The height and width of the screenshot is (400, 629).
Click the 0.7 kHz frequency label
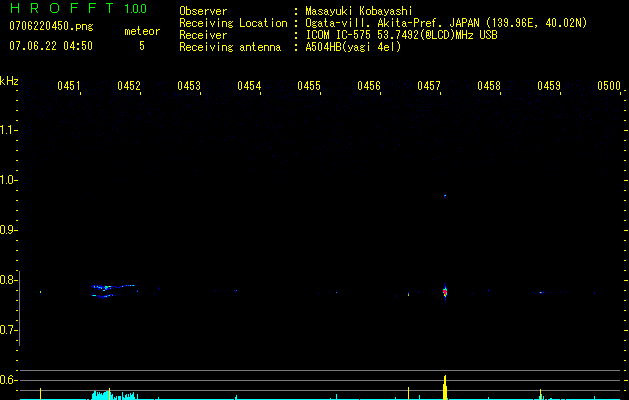7,330
